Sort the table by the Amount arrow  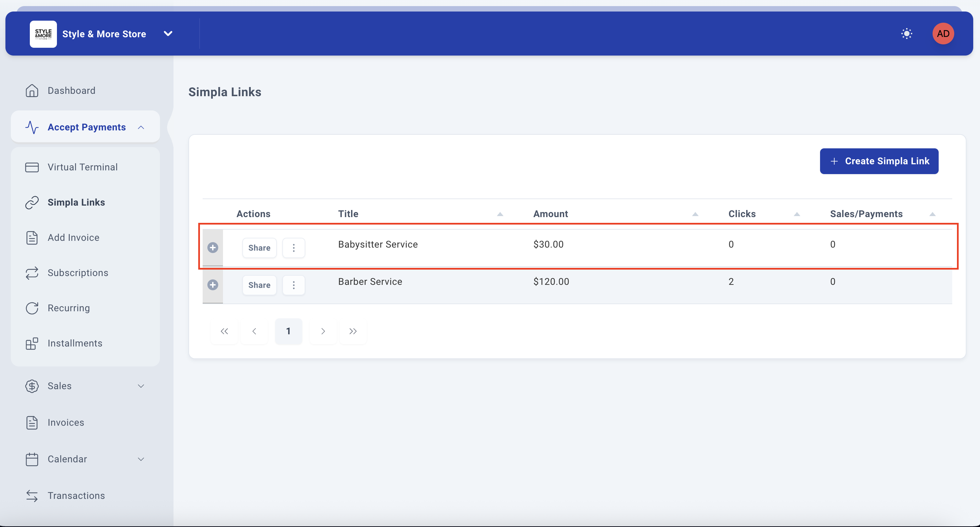coord(695,214)
